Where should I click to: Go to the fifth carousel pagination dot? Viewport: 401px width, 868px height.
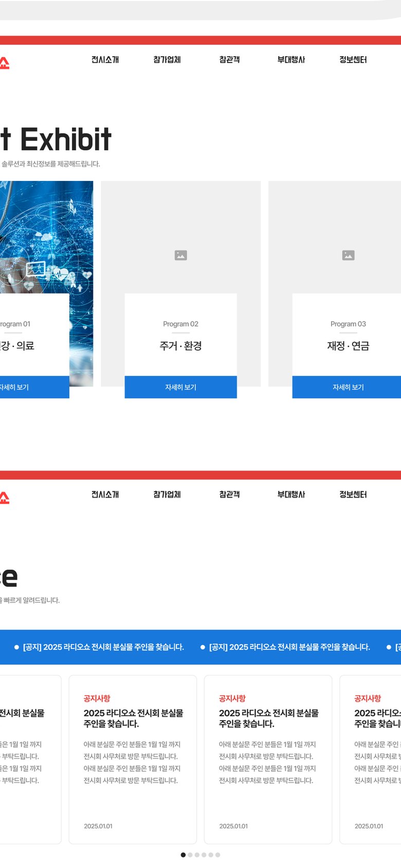[x=211, y=855]
